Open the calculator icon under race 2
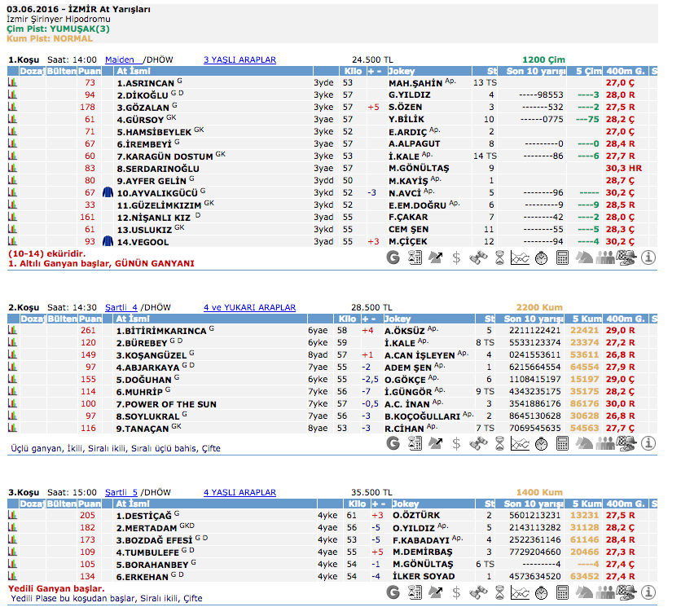 562,443
